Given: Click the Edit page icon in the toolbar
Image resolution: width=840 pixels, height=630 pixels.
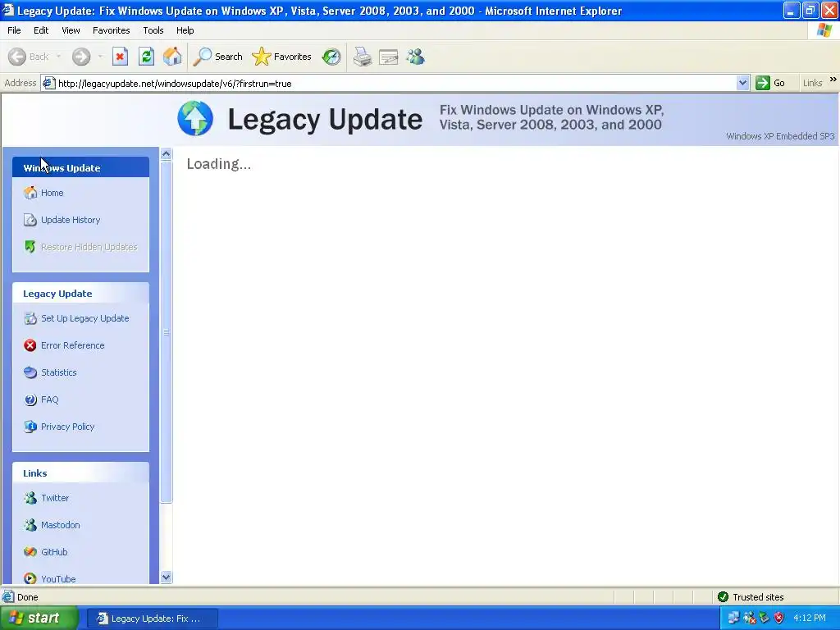Looking at the screenshot, I should point(388,57).
